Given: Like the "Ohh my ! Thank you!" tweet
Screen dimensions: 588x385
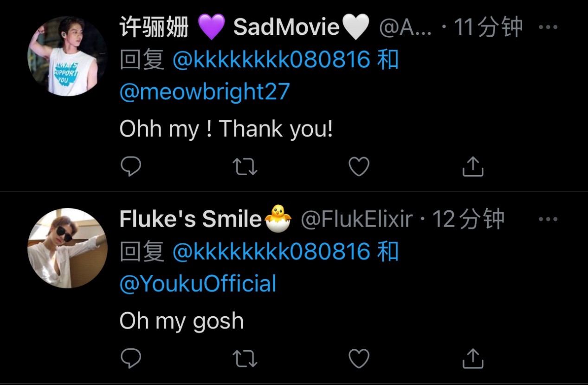Looking at the screenshot, I should pyautogui.click(x=359, y=166).
